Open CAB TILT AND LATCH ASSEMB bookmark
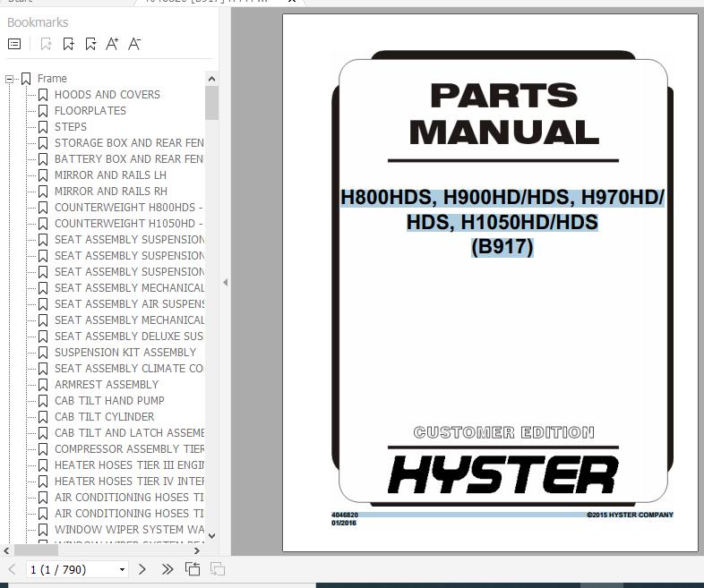This screenshot has width=704, height=588. coord(129,433)
